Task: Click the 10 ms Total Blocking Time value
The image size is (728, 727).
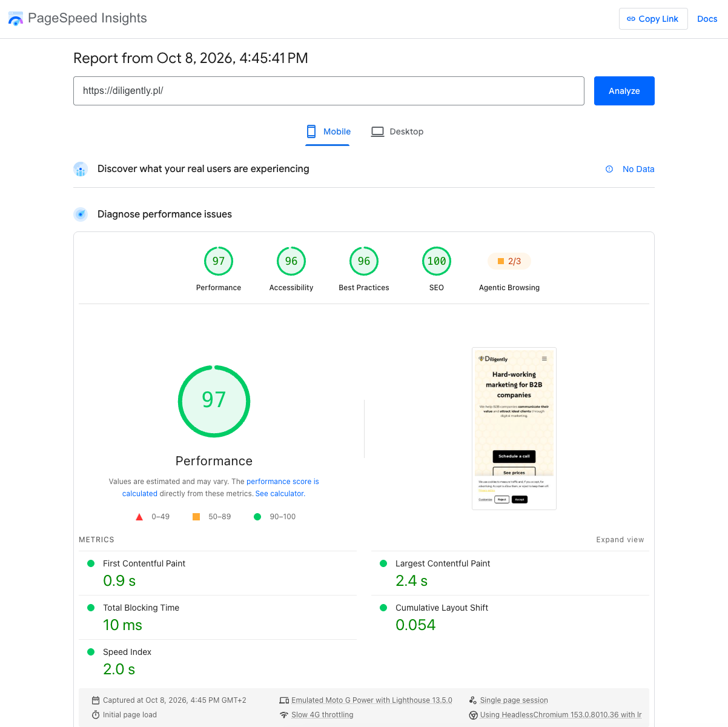Action: [x=122, y=625]
